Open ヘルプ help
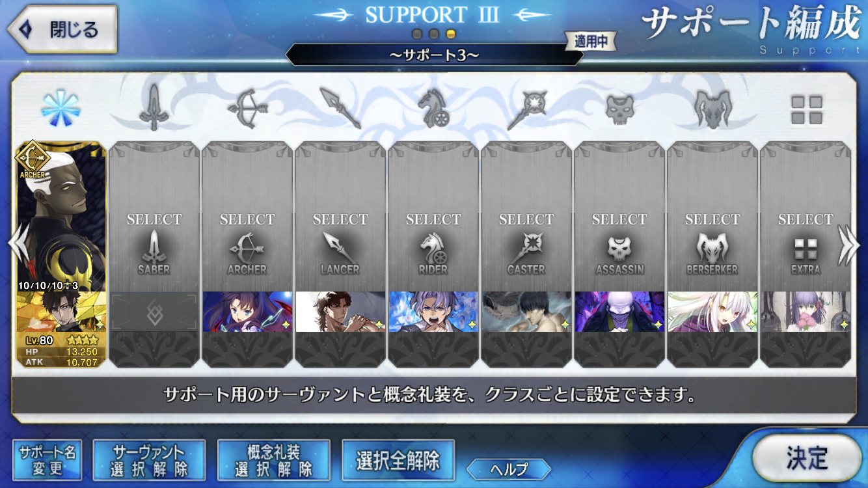 [509, 468]
